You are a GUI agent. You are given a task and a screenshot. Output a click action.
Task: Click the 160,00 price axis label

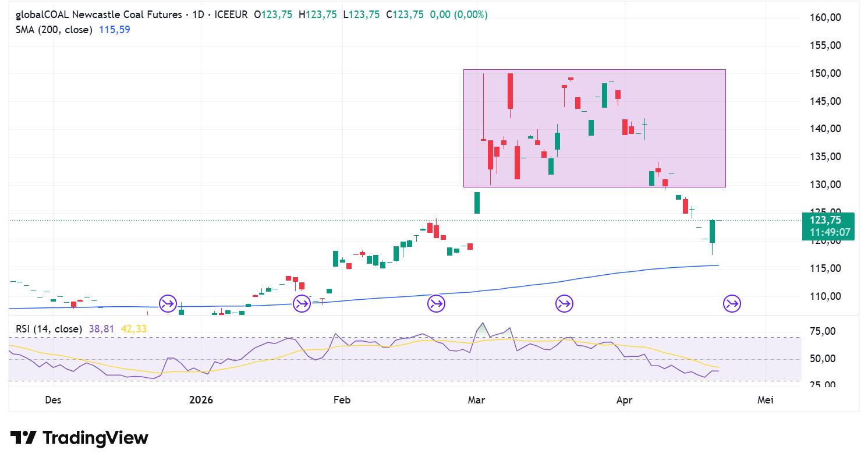tap(826, 17)
